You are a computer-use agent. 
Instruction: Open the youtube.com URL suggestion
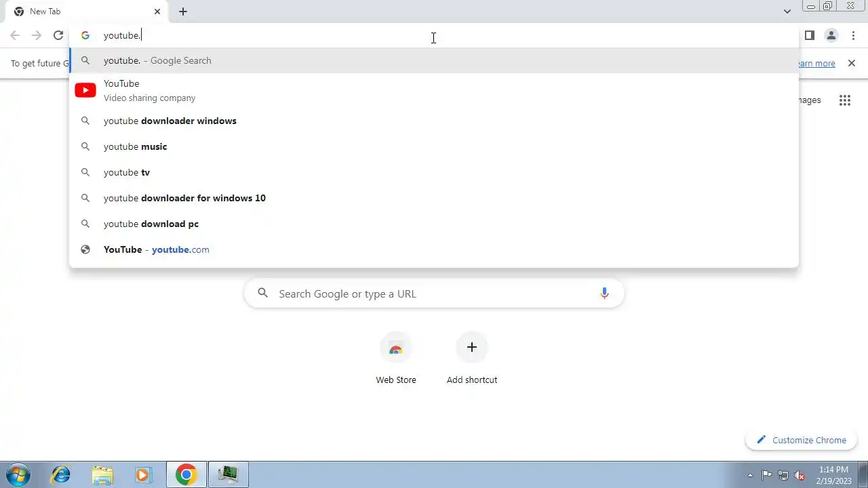tap(434, 249)
